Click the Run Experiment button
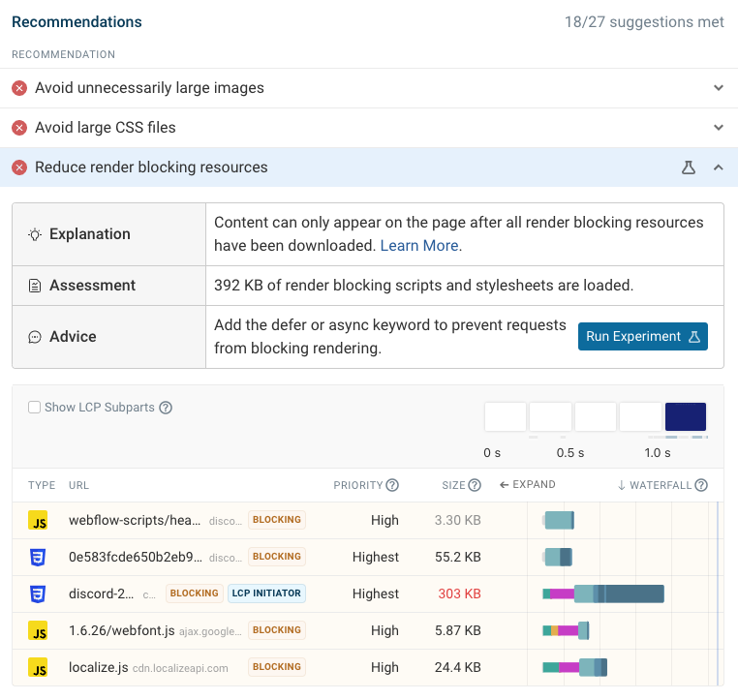The image size is (738, 700). (643, 336)
